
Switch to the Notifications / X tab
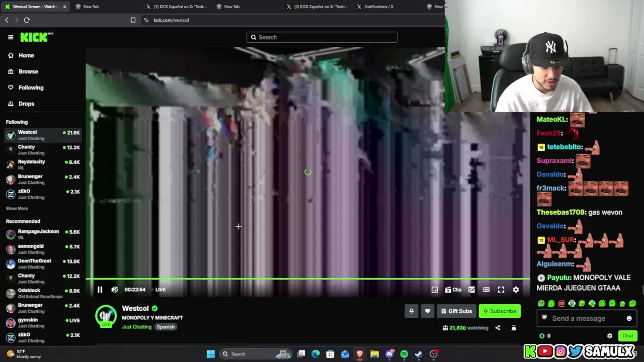click(x=379, y=7)
